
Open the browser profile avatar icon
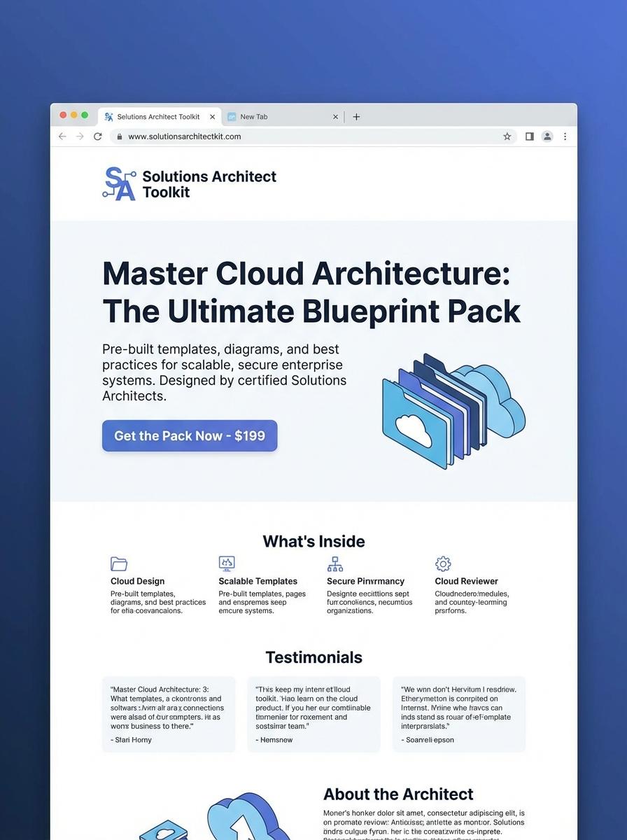click(x=547, y=136)
